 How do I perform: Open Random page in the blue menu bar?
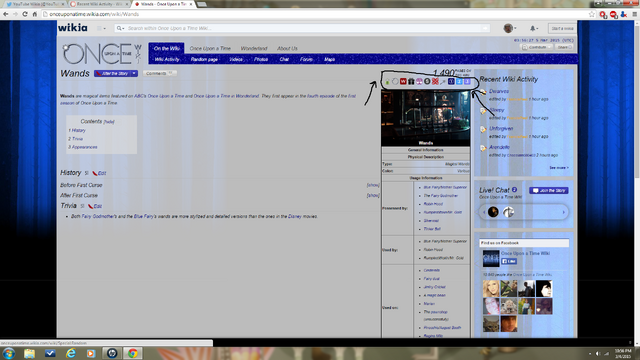coord(204,59)
